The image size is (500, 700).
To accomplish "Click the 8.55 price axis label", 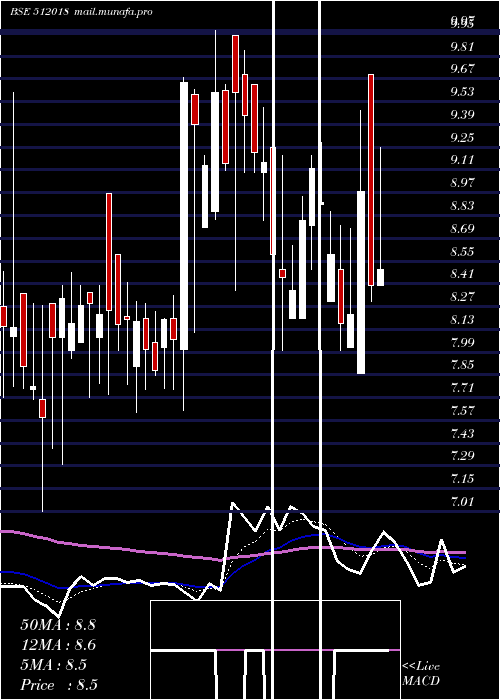I will [462, 251].
